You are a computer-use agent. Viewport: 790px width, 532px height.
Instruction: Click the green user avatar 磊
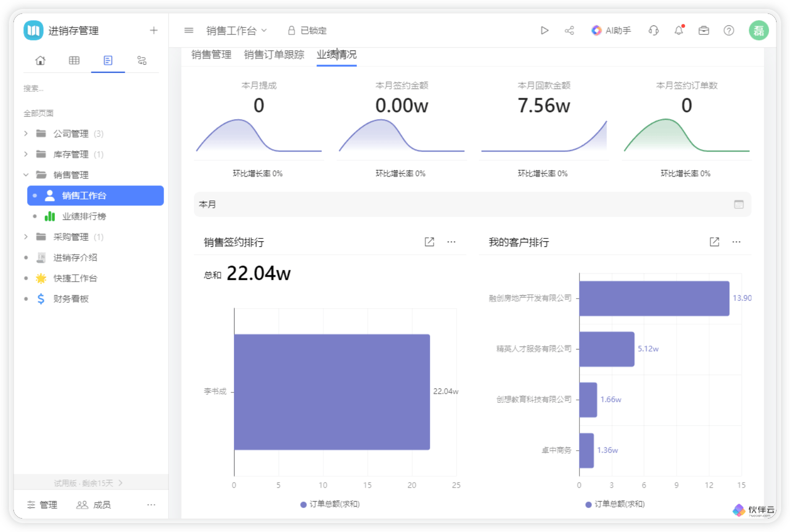(759, 30)
